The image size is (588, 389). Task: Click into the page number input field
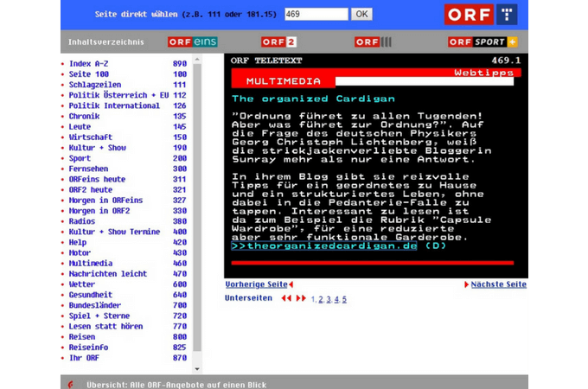316,14
